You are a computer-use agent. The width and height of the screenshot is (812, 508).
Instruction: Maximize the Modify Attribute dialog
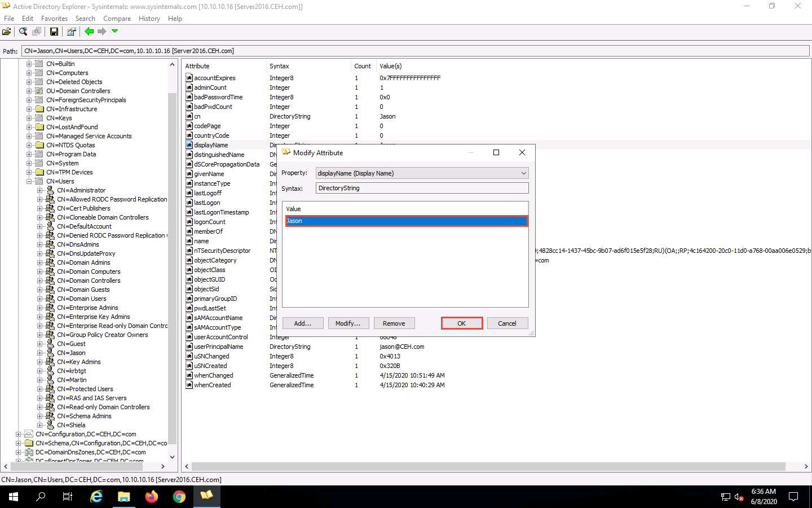pyautogui.click(x=496, y=152)
